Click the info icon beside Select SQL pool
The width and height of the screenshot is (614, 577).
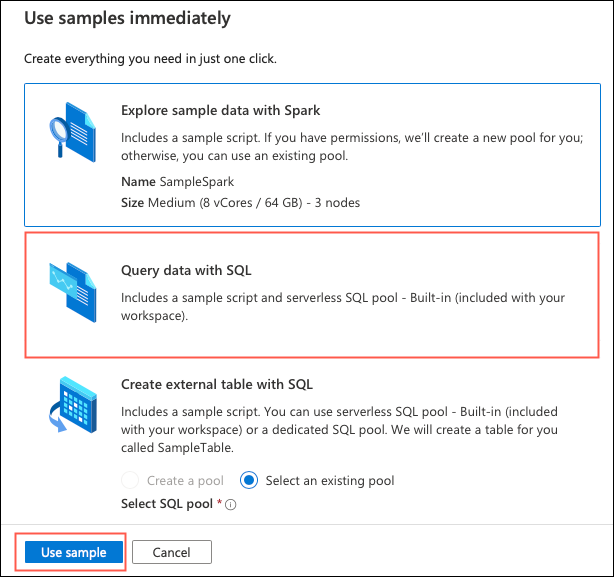pos(231,505)
